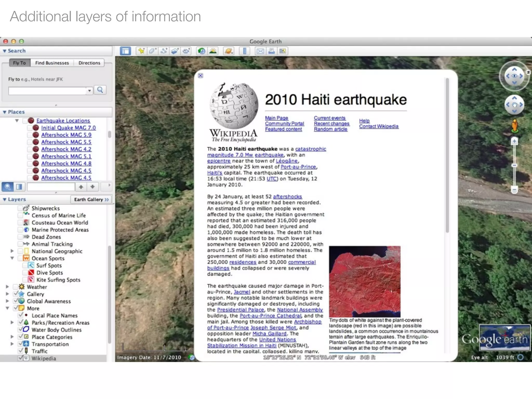
Task: Click the zoom out minus button
Action: pyautogui.click(x=514, y=190)
